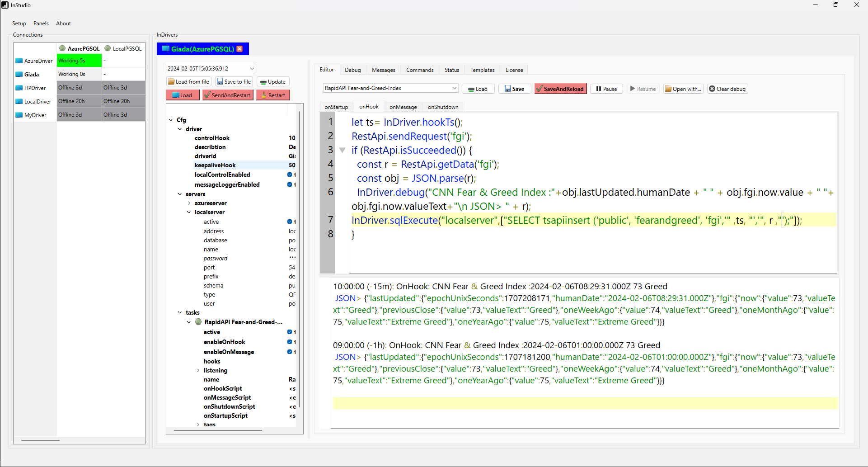Viewport: 868px width, 467px height.
Task: Switch to the Templates tab
Action: (x=483, y=70)
